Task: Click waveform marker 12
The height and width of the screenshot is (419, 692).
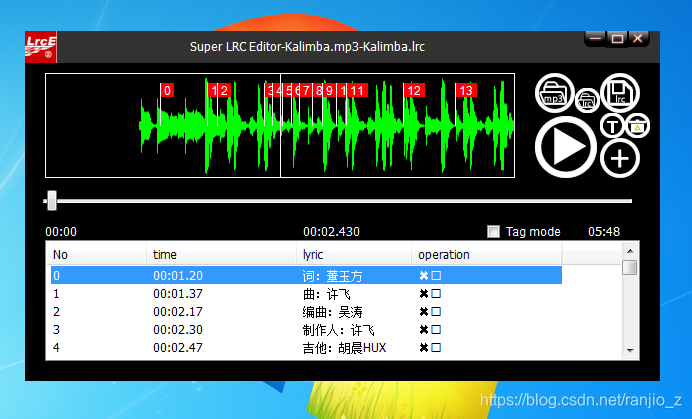Action: [x=414, y=90]
